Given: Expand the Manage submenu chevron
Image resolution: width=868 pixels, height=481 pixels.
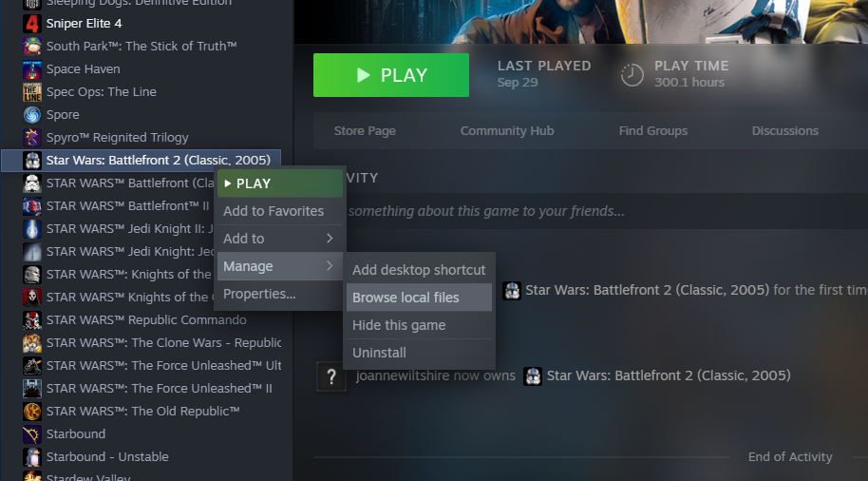Looking at the screenshot, I should click(330, 266).
